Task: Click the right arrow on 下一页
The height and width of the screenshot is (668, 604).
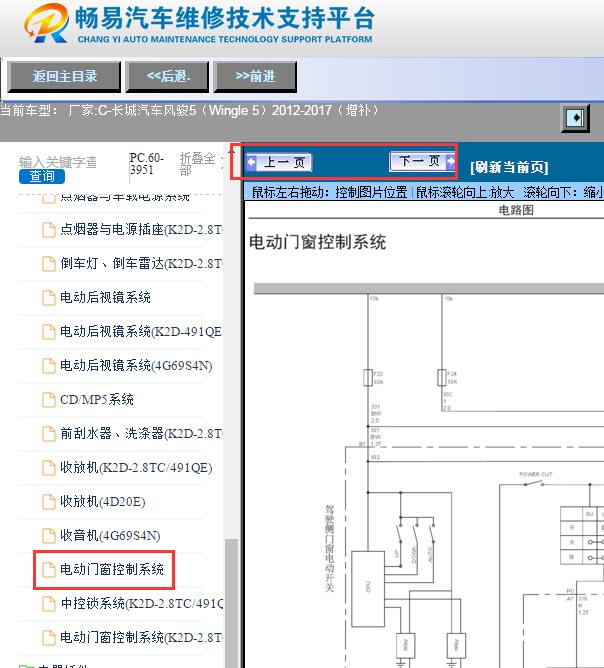Action: point(450,161)
